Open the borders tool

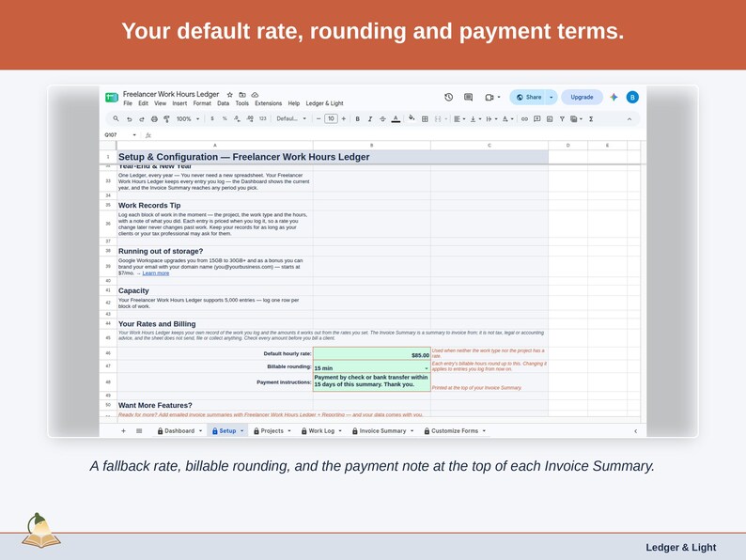click(x=425, y=119)
